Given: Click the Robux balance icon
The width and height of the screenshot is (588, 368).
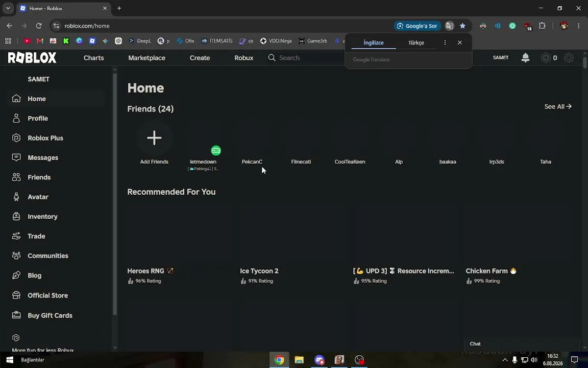Looking at the screenshot, I should click(546, 58).
